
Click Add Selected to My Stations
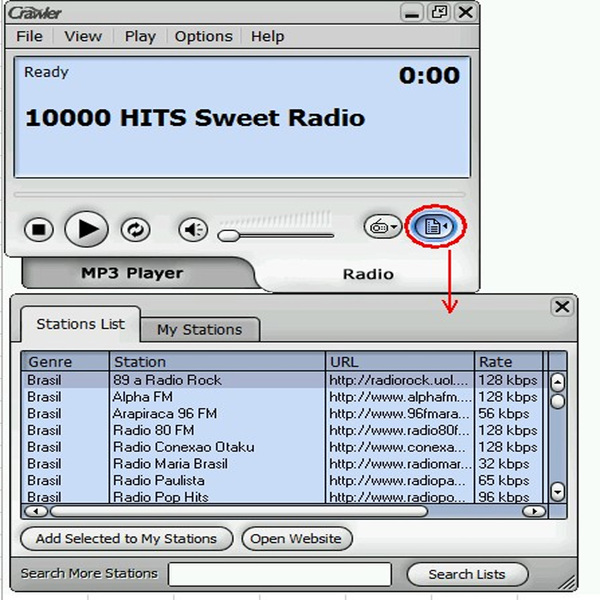(126, 539)
